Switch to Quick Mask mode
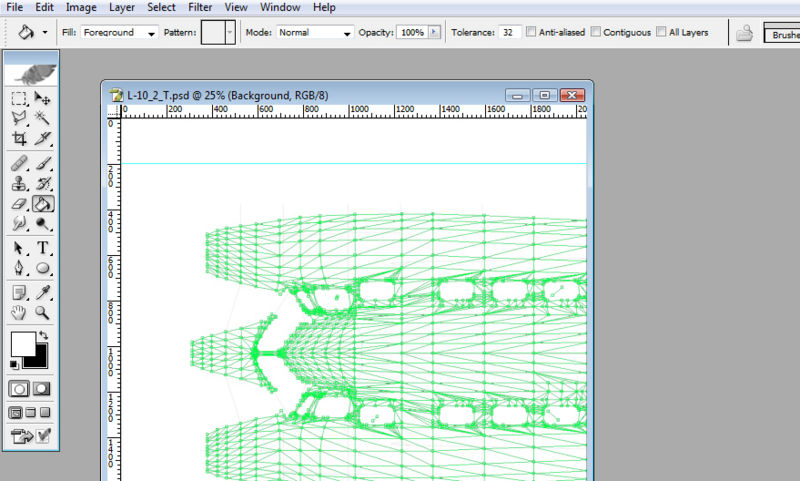This screenshot has height=481, width=800. coord(42,389)
